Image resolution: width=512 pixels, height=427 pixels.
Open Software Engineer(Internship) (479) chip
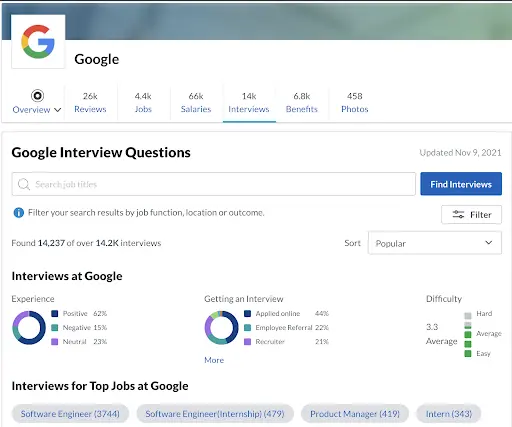215,414
